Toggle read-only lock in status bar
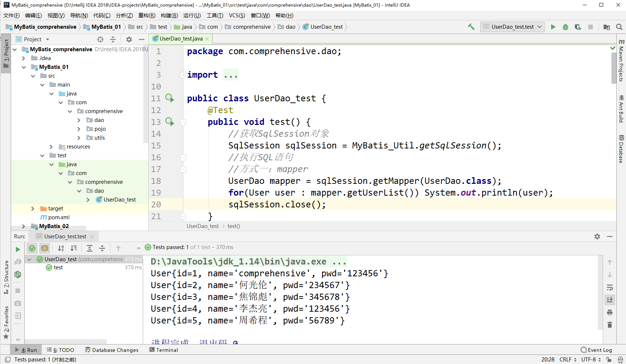Screen dimensions: 626x364 pos(609,360)
